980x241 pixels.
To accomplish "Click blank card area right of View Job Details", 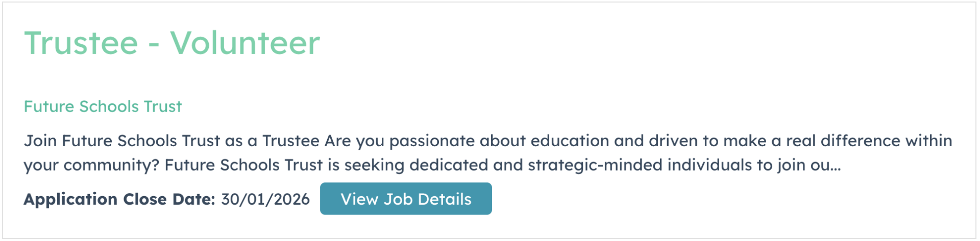I will coord(715,199).
